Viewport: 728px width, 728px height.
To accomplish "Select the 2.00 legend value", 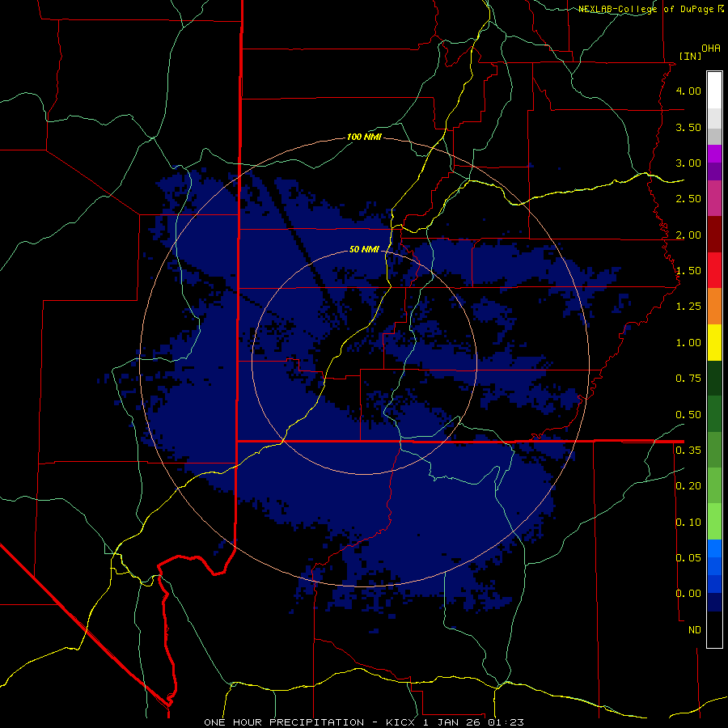I will pyautogui.click(x=688, y=235).
